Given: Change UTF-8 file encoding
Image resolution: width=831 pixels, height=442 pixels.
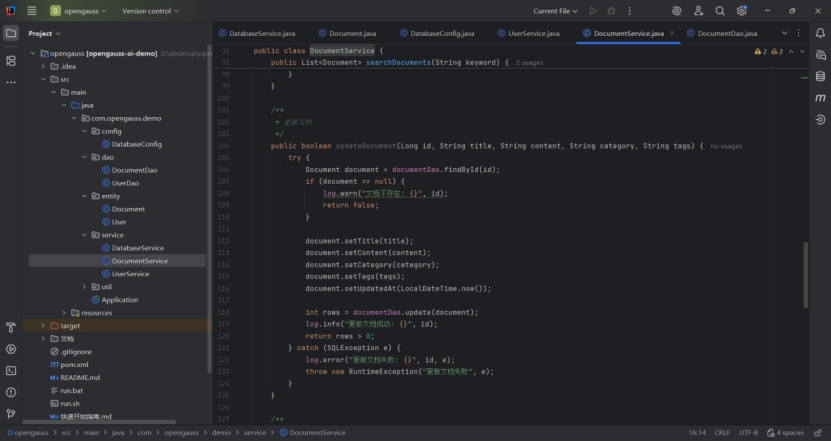Looking at the screenshot, I should pos(748,432).
